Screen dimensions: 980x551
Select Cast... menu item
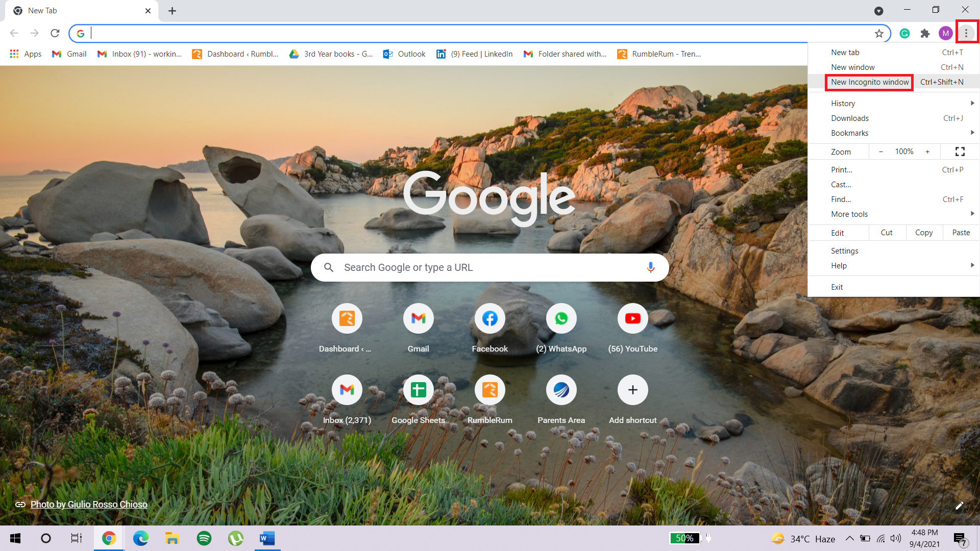point(894,185)
